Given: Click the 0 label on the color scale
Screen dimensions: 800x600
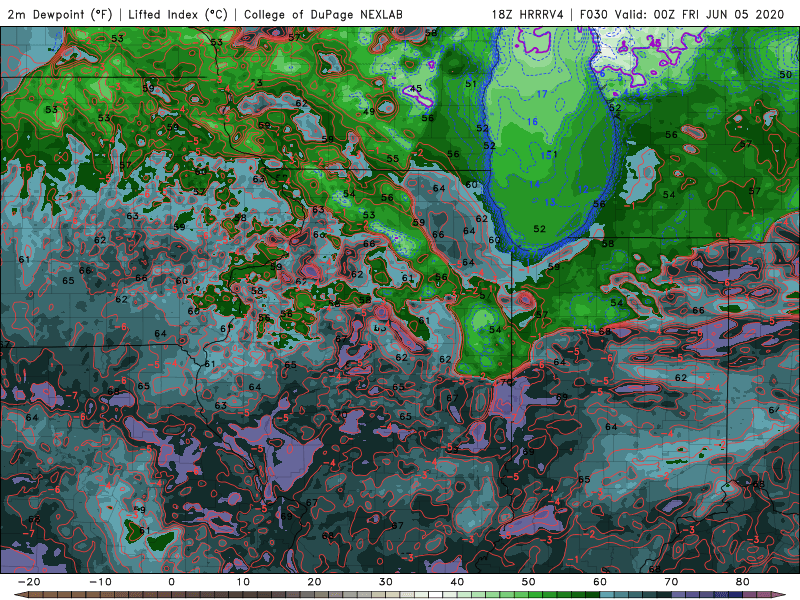Looking at the screenshot, I should (171, 582).
